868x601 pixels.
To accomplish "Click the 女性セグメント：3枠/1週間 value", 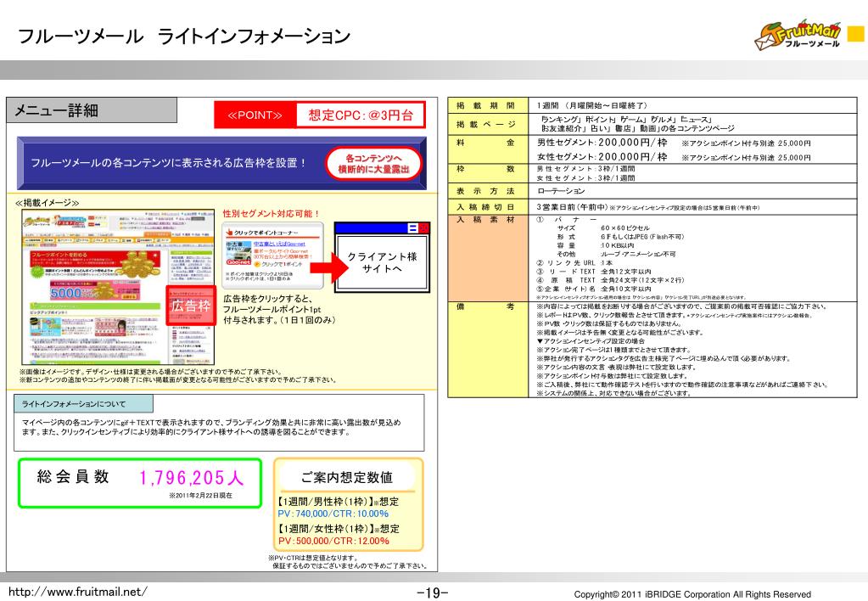I will tap(585, 178).
